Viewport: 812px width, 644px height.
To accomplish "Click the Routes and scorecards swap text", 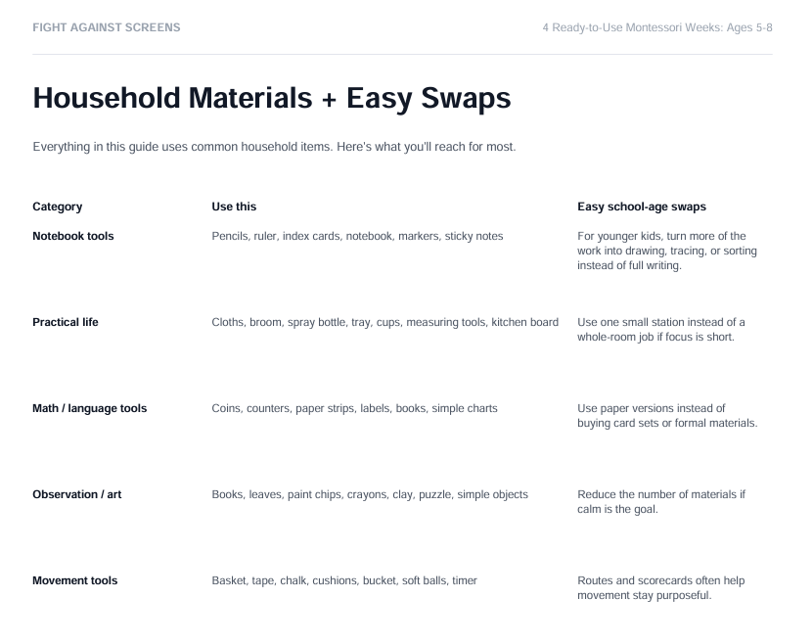I will 660,587.
